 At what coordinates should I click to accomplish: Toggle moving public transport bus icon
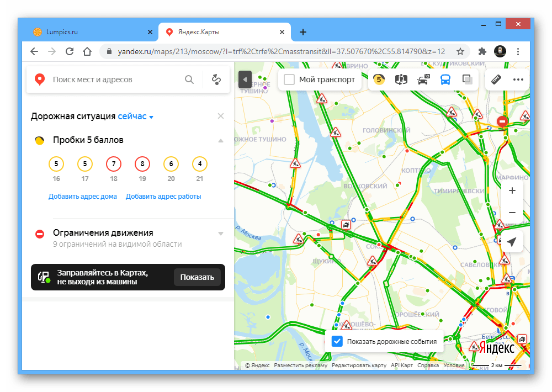pyautogui.click(x=445, y=80)
